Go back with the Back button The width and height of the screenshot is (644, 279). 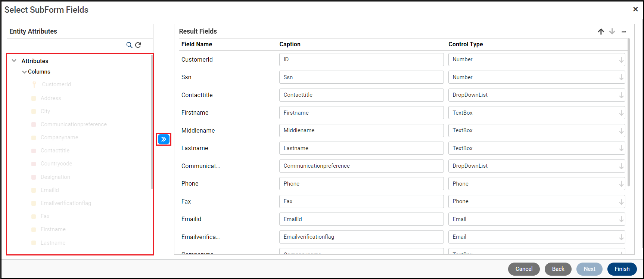click(x=558, y=269)
